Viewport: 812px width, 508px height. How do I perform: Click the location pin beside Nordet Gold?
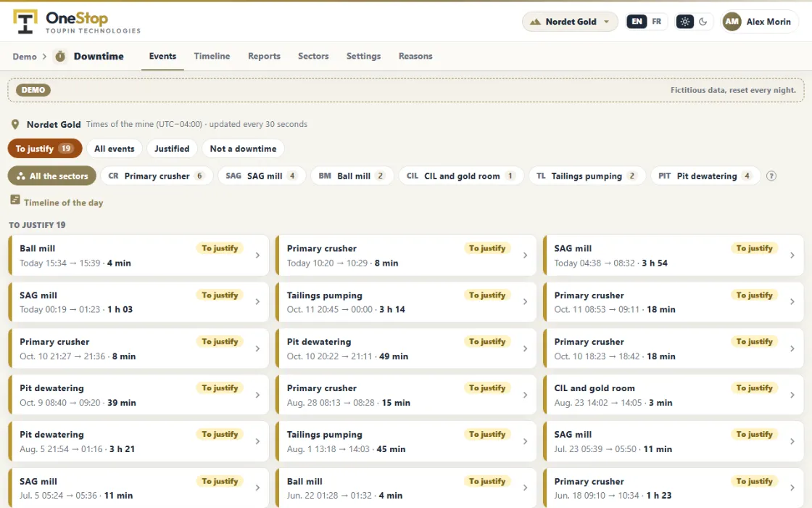coord(15,124)
